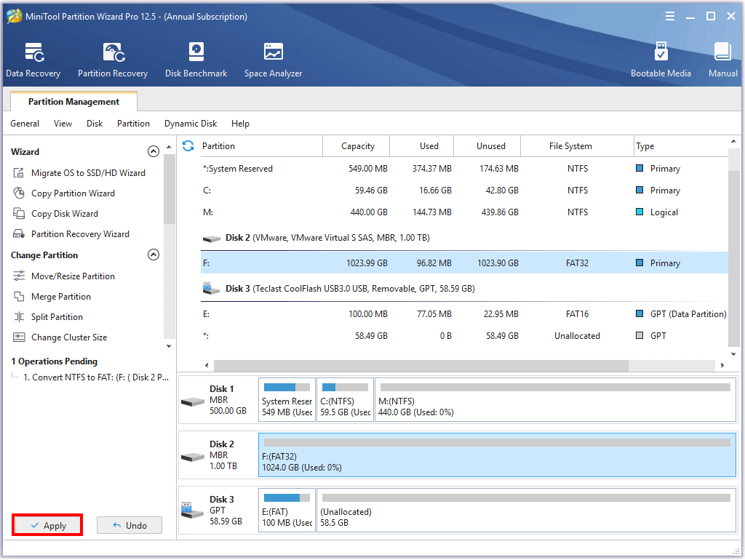The height and width of the screenshot is (560, 745).
Task: Select the M:(NTFS) block in disk map
Action: coord(555,399)
